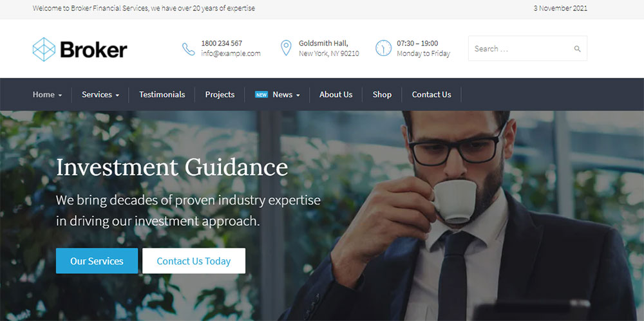Image resolution: width=644 pixels, height=321 pixels.
Task: Click the info@example.com email link
Action: (x=231, y=53)
